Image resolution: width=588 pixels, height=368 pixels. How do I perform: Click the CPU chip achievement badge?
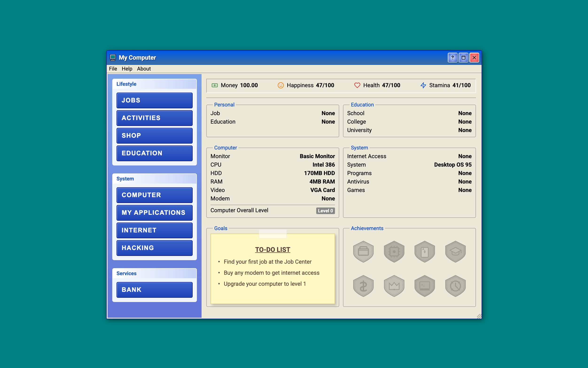(x=394, y=251)
